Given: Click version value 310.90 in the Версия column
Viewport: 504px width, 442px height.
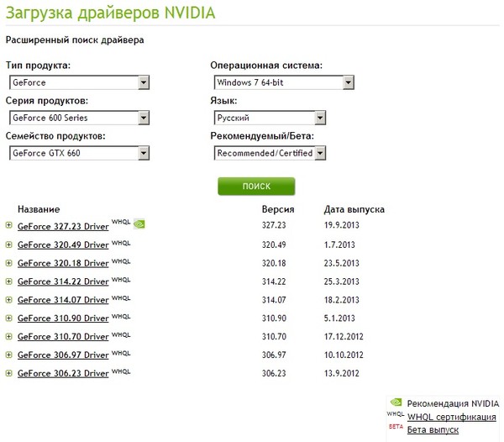Looking at the screenshot, I should click(274, 318).
